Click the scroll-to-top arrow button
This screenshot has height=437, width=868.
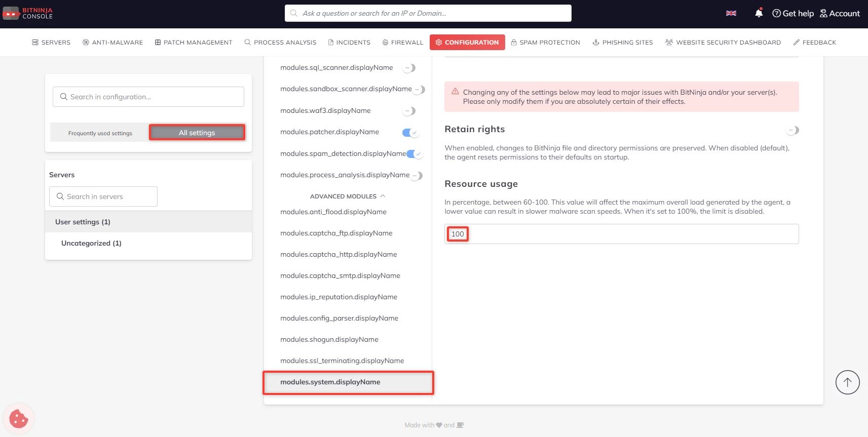pos(847,382)
